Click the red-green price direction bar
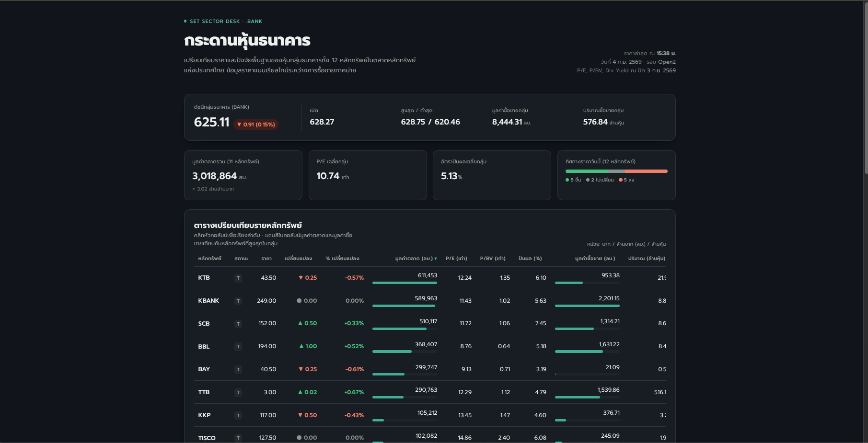 [616, 171]
